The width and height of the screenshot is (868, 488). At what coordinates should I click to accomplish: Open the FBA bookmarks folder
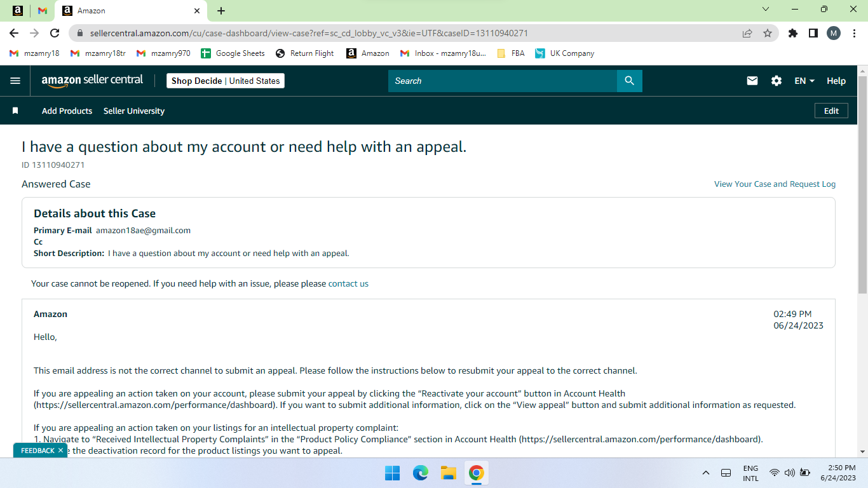coord(511,53)
